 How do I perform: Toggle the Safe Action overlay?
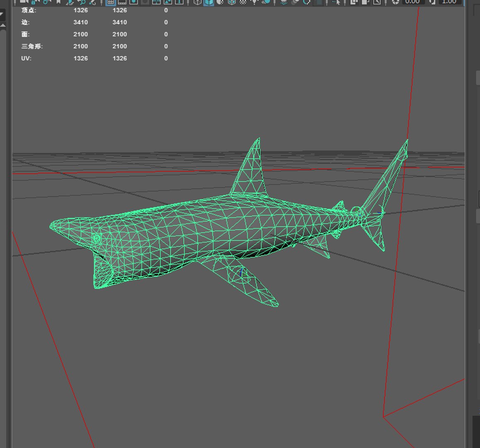(168, 2)
